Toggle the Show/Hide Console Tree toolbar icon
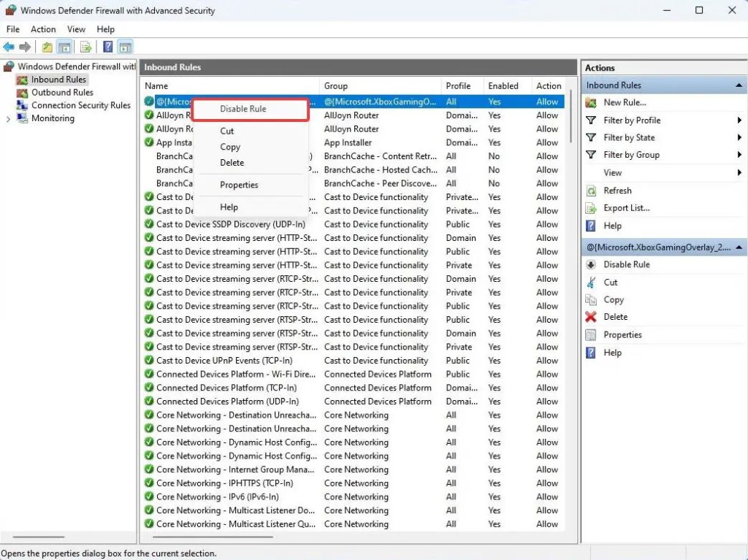748x560 pixels. [x=64, y=47]
